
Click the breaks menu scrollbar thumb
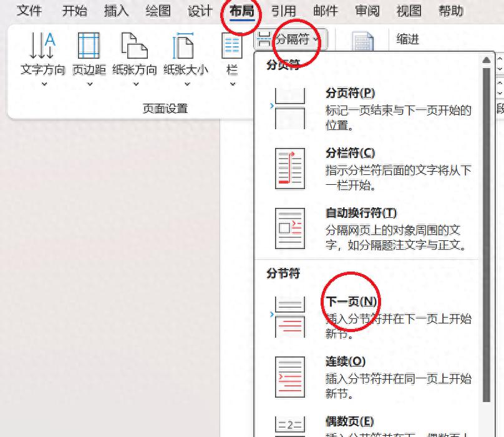tap(487, 235)
